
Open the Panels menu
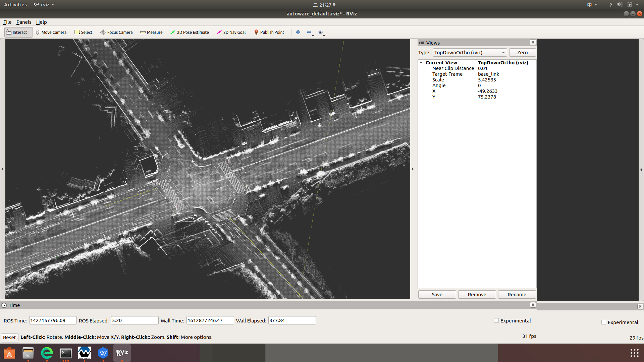24,22
